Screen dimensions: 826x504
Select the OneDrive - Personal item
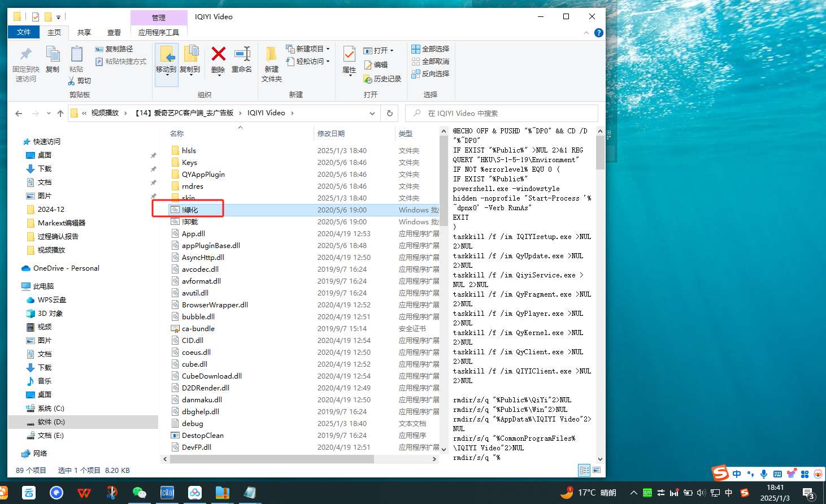tap(66, 268)
